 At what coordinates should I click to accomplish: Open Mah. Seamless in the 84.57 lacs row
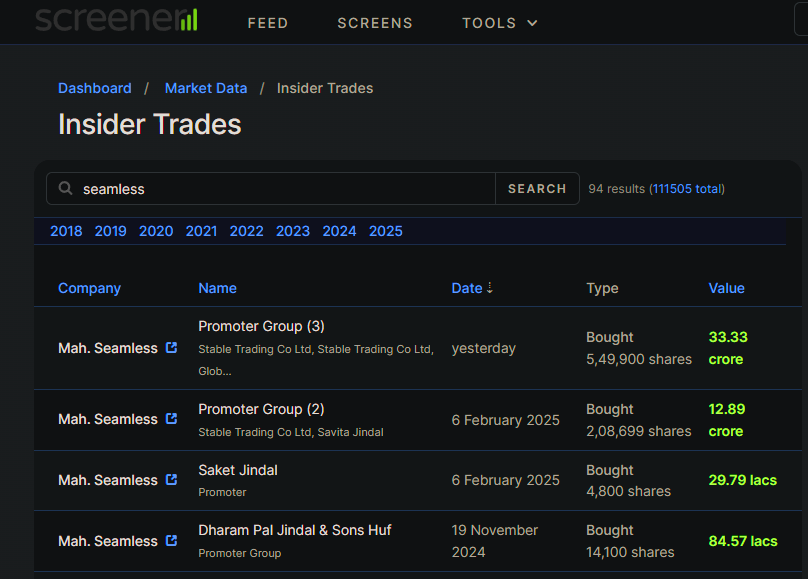108,541
